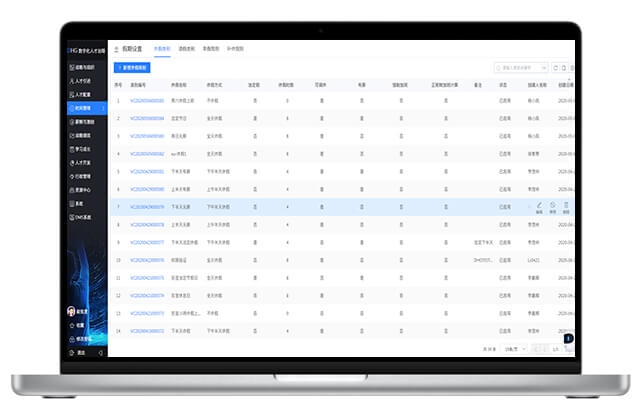Screen dimensions: 643x413
Task: Click the delete icon in highlighted row 7
Action: 566,204
